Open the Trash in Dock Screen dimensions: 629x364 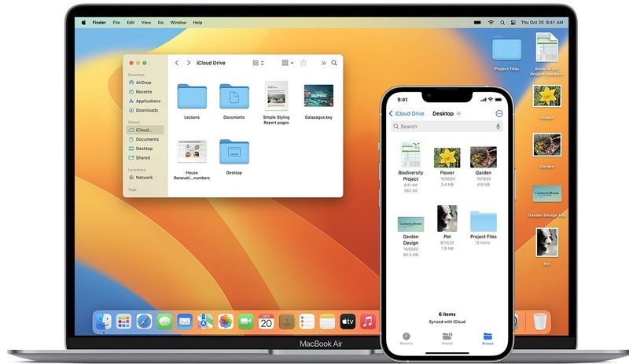540,321
